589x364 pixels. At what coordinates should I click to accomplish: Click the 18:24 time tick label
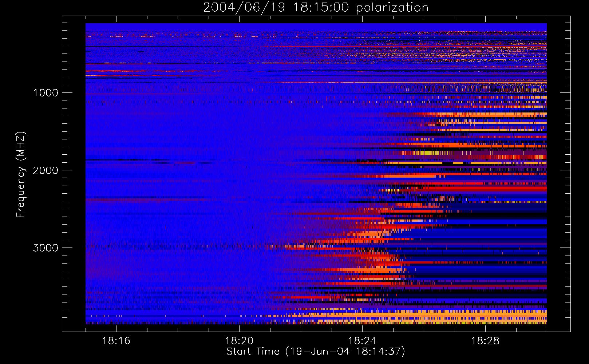coord(362,341)
